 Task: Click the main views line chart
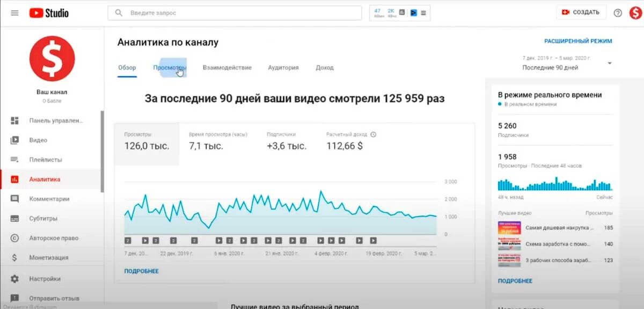tap(281, 211)
